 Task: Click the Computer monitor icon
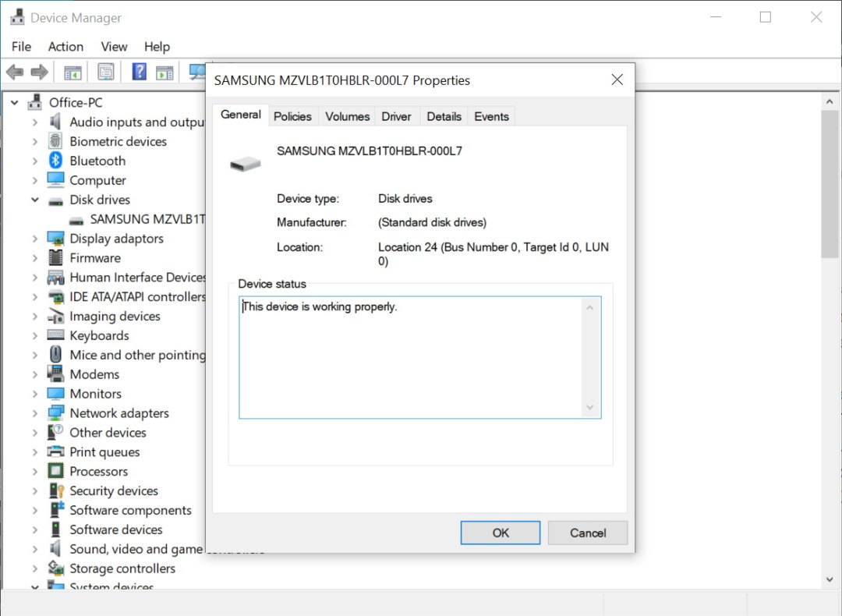pos(55,180)
